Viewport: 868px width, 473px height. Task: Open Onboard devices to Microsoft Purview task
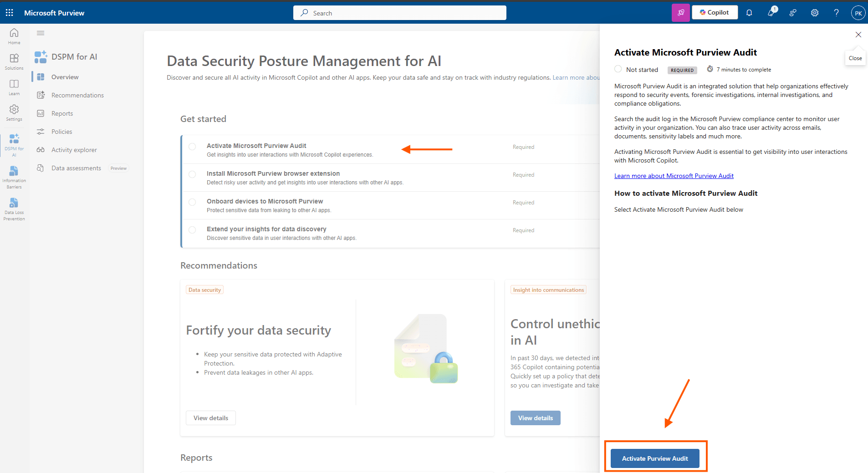pyautogui.click(x=265, y=201)
